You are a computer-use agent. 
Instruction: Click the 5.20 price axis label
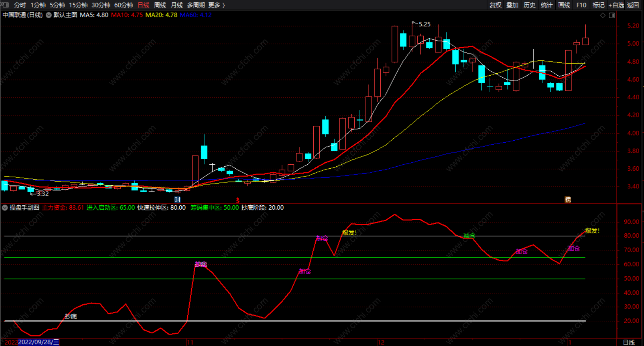coord(633,26)
